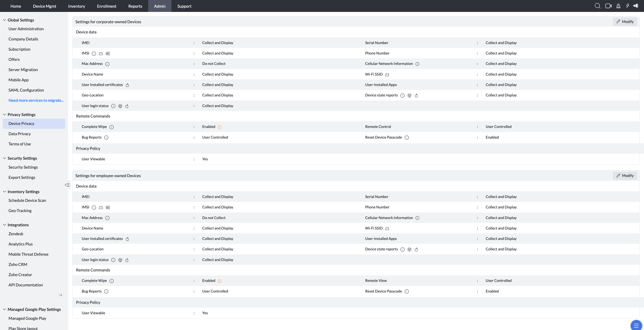Open Need more services to migrate link
This screenshot has width=644, height=330.
(x=36, y=100)
